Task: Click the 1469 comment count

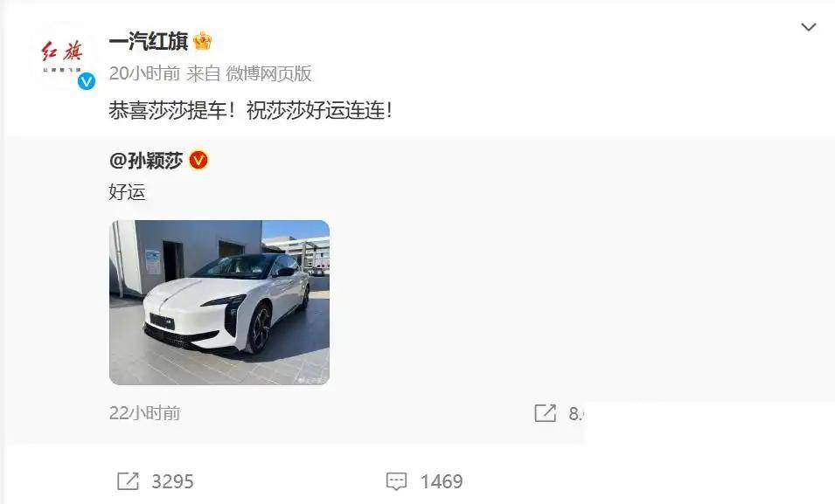Action: [x=442, y=481]
